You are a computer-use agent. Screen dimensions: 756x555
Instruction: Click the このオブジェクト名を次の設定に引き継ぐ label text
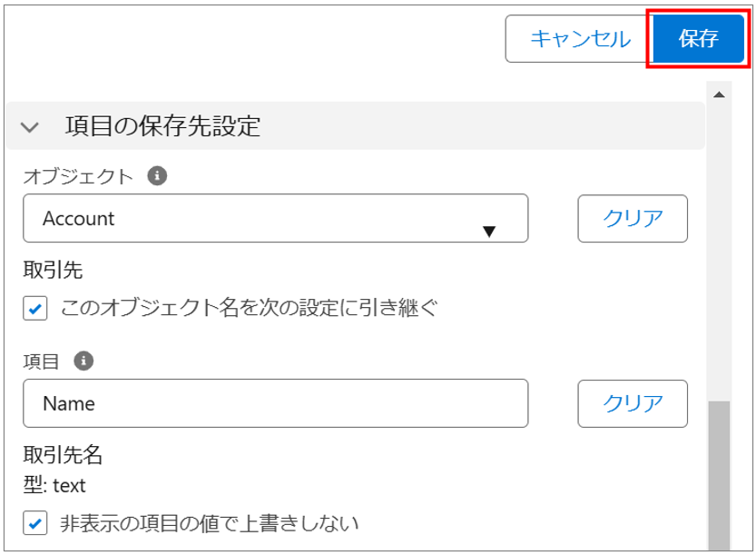[x=249, y=308]
